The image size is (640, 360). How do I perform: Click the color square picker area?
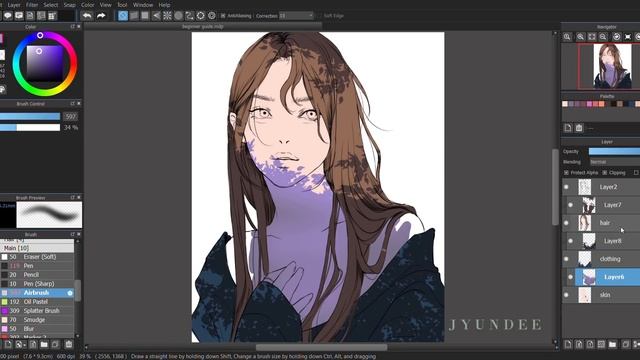pos(45,64)
